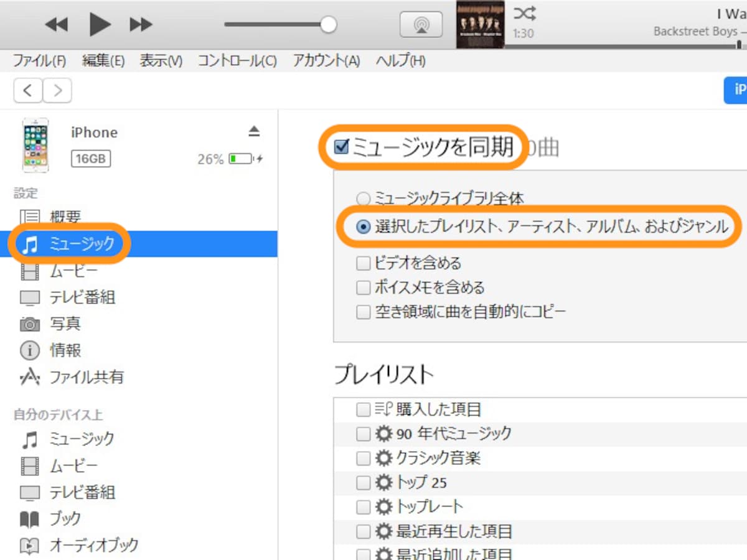Enable 空き領域に曲を自動的にコピー checkbox
Image resolution: width=747 pixels, height=560 pixels.
pyautogui.click(x=363, y=312)
